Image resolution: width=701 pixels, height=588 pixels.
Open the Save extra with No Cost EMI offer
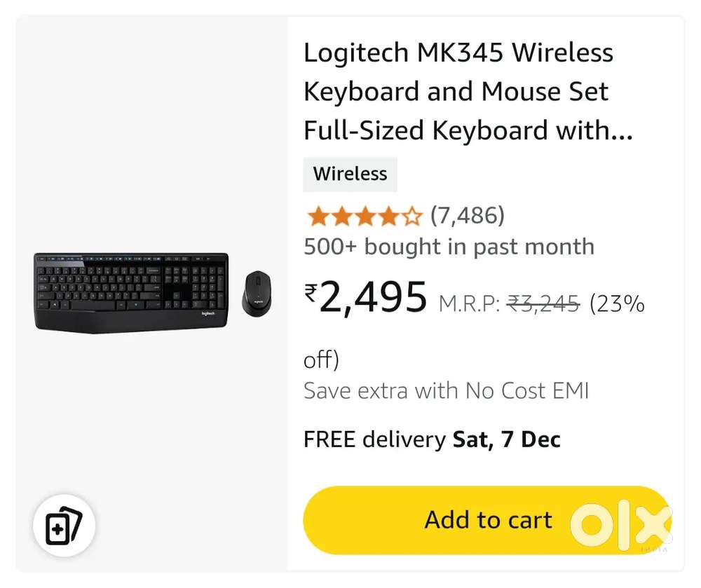(446, 390)
